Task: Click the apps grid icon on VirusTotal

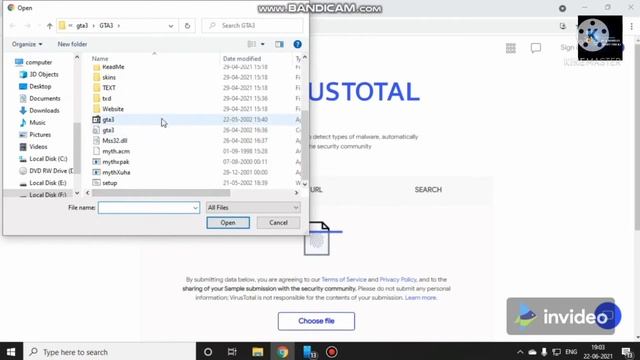Action: [511, 48]
